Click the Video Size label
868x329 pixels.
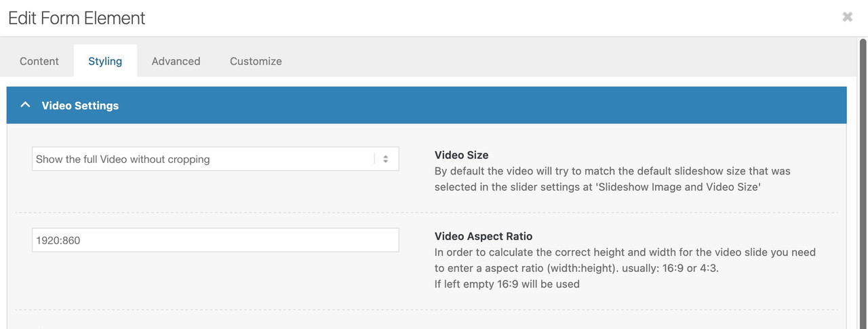coord(462,155)
